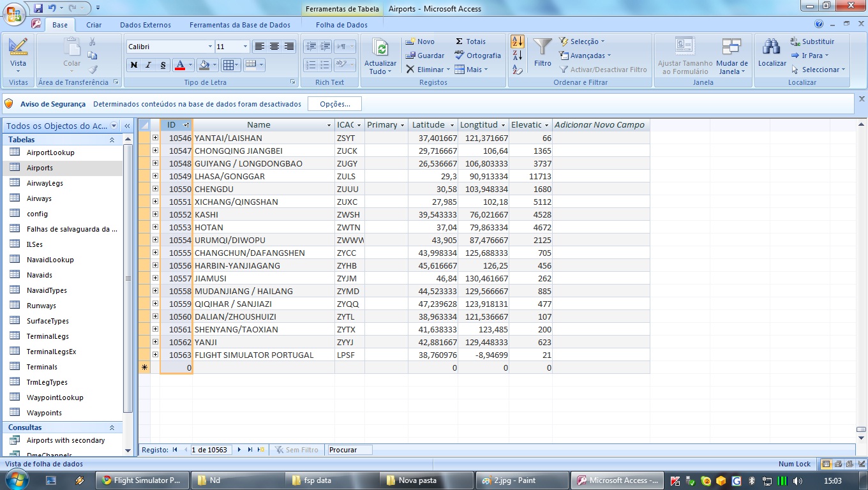The image size is (868, 490).
Task: Open the font color picker swatch
Action: (x=180, y=65)
